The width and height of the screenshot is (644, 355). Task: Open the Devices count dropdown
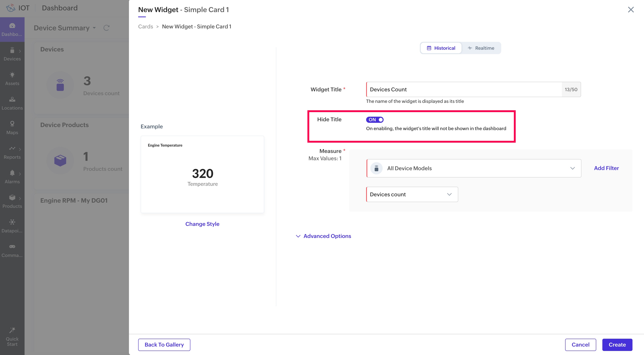[412, 195]
